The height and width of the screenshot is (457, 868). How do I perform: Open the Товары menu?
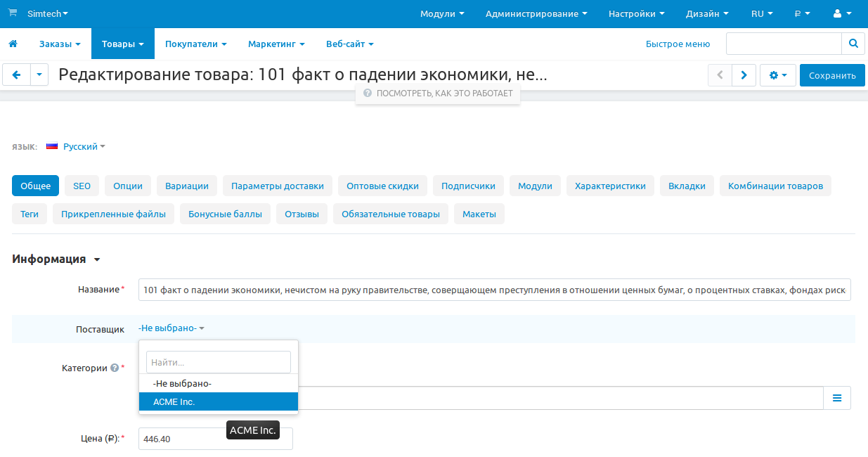pyautogui.click(x=122, y=44)
